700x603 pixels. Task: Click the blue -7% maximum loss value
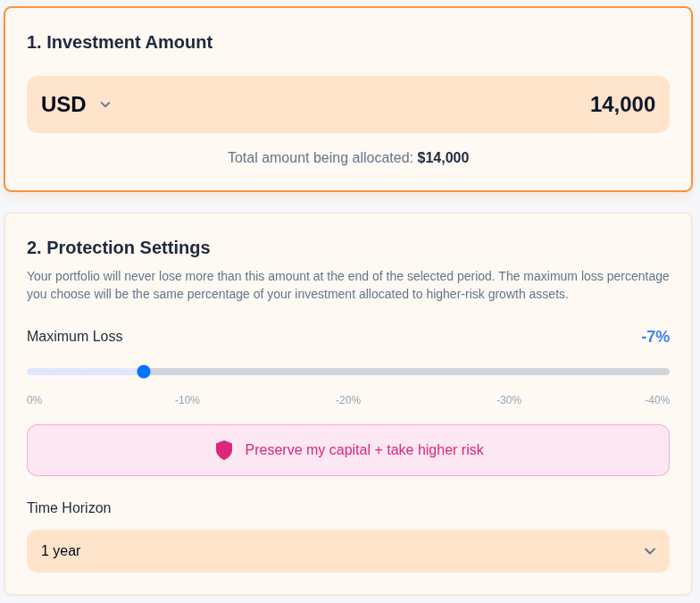[x=655, y=337]
